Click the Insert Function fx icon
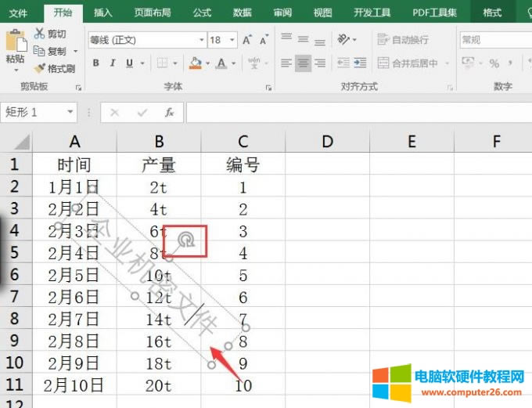 point(169,113)
